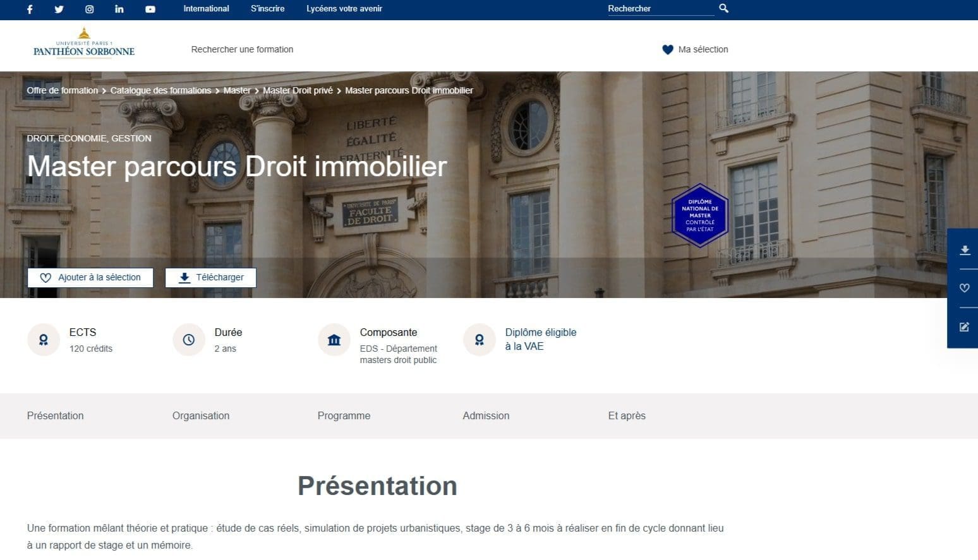
Task: Click the Télécharger button
Action: [x=210, y=277]
